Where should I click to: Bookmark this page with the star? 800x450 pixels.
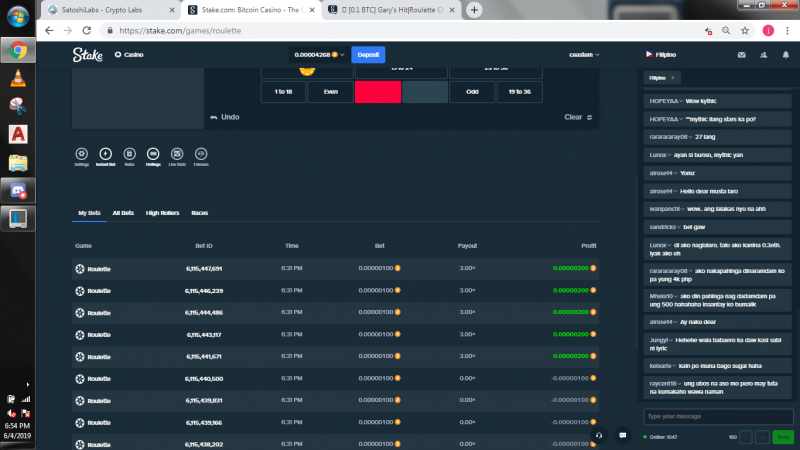745,31
